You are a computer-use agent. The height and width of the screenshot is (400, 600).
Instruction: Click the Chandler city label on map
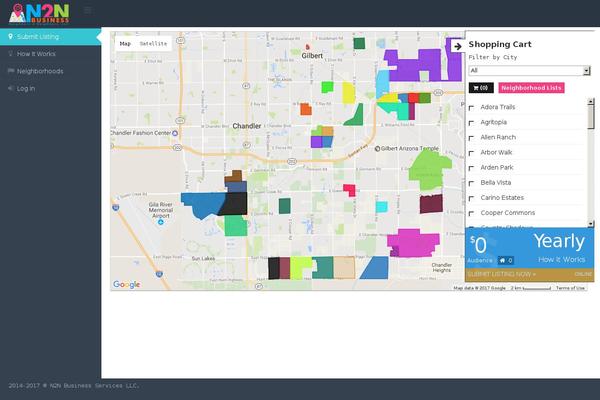coord(247,126)
